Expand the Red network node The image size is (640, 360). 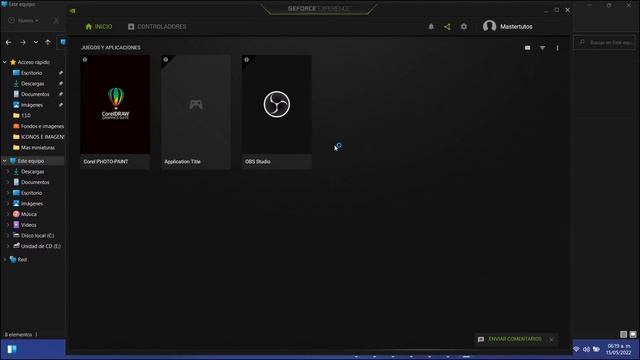tap(4, 259)
